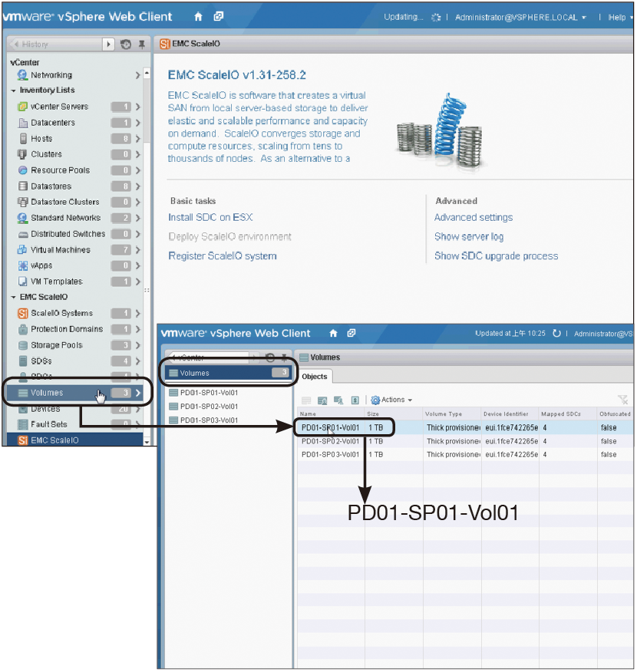637x672 pixels.
Task: Click the Protection Domains icon
Action: coord(23,329)
